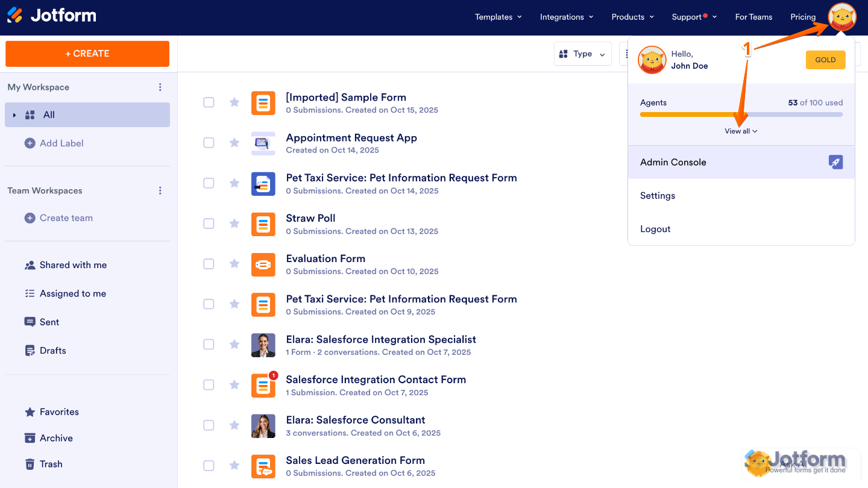This screenshot has height=488, width=868.
Task: Click the Jotform logo in header
Action: [52, 16]
